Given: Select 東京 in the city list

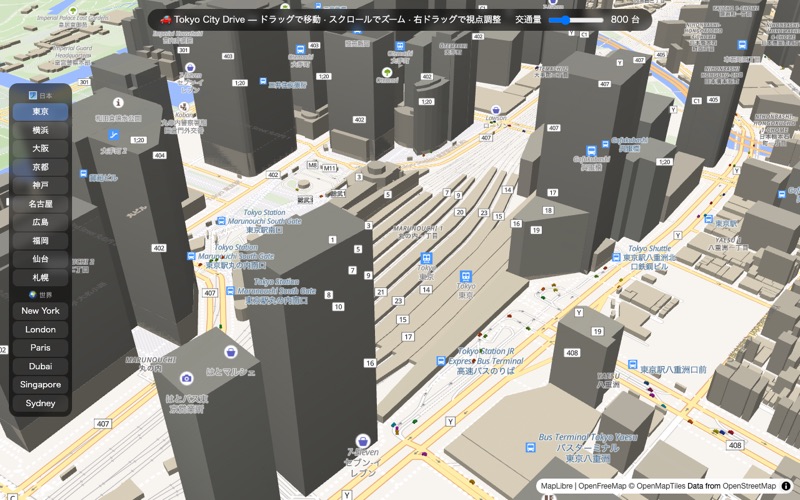Looking at the screenshot, I should tap(40, 112).
